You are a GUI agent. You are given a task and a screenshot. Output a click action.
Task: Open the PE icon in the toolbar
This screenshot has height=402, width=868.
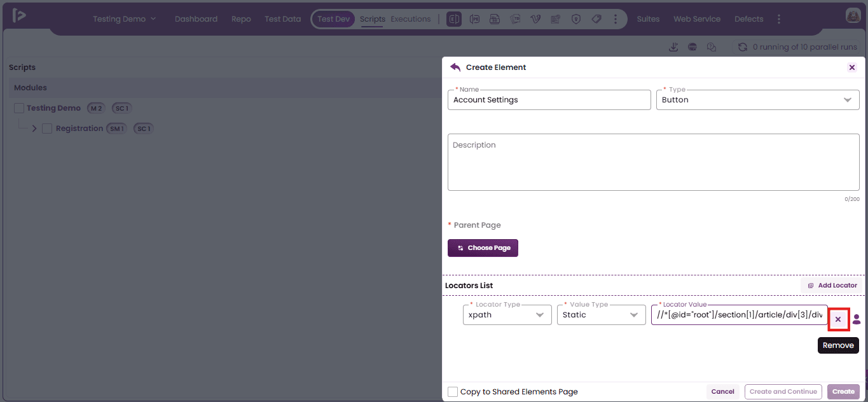click(474, 19)
